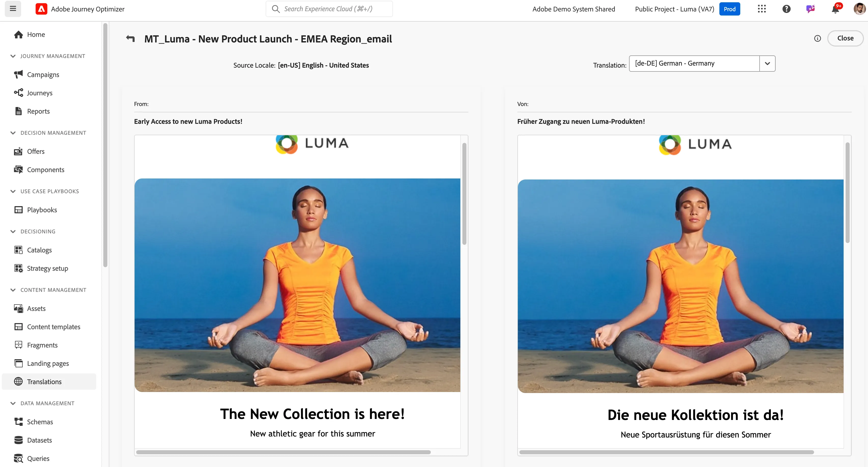Image resolution: width=868 pixels, height=467 pixels.
Task: Click the German email yoga image
Action: coord(681,286)
